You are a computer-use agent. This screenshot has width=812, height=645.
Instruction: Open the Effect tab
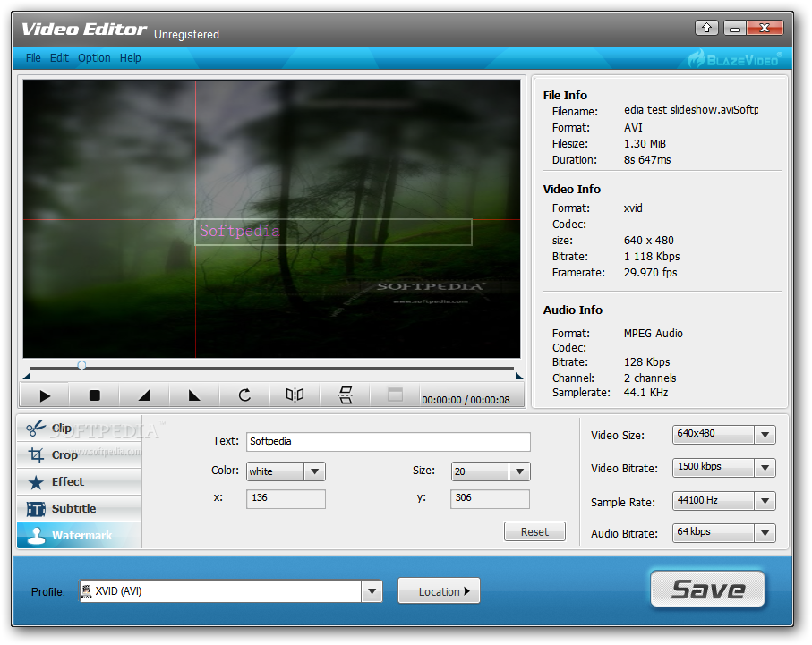click(80, 482)
